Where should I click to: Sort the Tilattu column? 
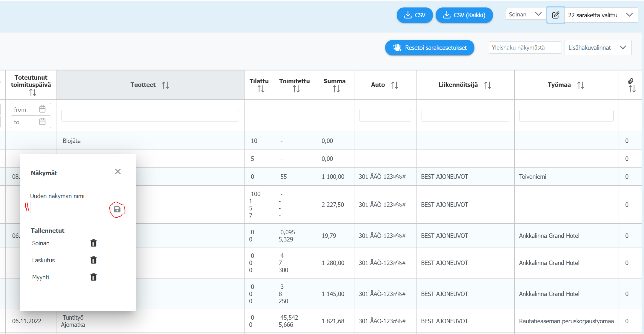261,89
